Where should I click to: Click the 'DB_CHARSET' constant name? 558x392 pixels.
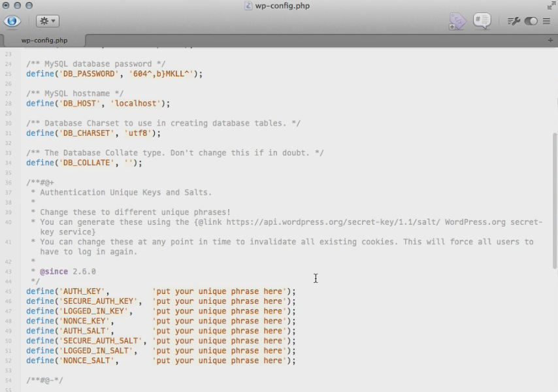[x=86, y=133]
